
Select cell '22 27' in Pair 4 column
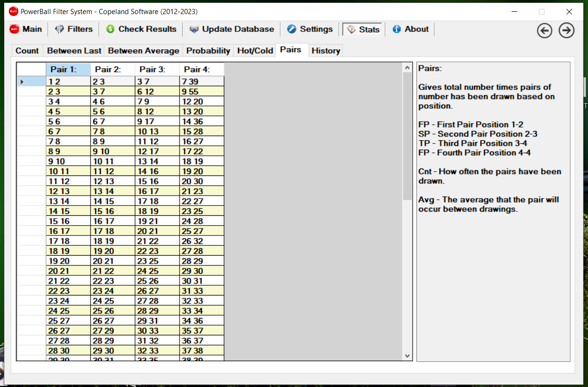[x=202, y=201]
